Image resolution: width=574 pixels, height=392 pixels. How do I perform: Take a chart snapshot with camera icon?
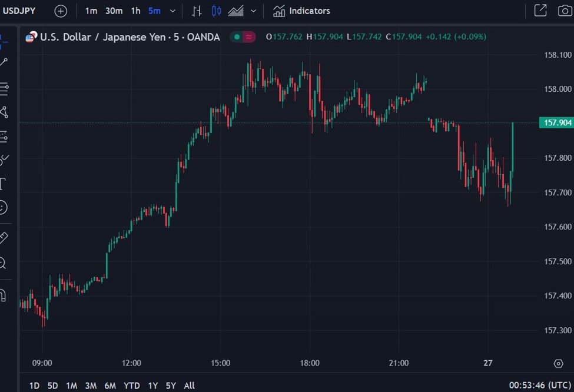[x=565, y=11]
